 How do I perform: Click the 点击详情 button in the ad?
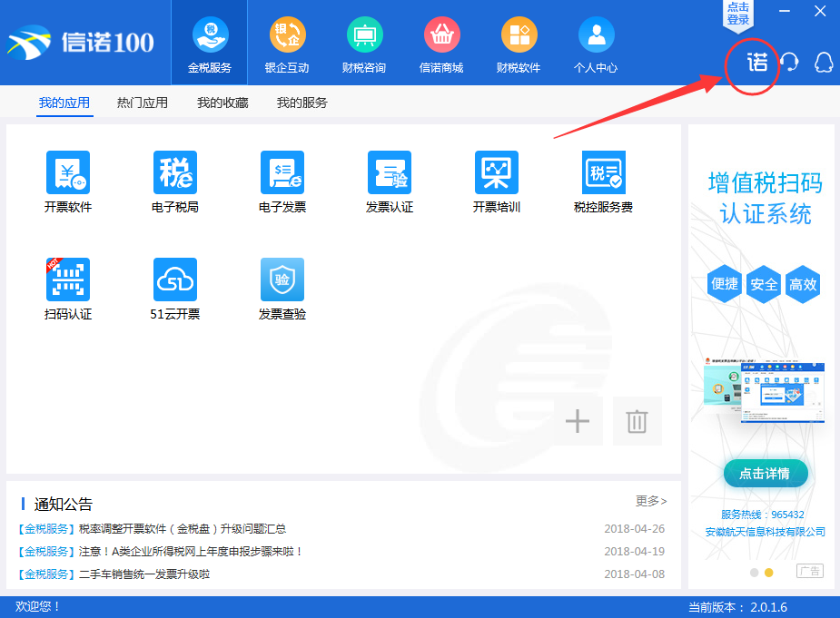click(765, 474)
